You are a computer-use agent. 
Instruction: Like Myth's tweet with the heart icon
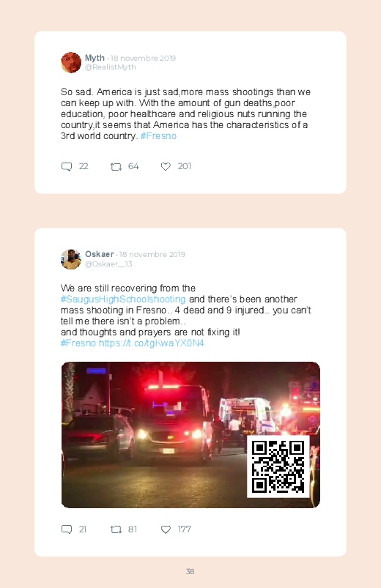pos(166,166)
